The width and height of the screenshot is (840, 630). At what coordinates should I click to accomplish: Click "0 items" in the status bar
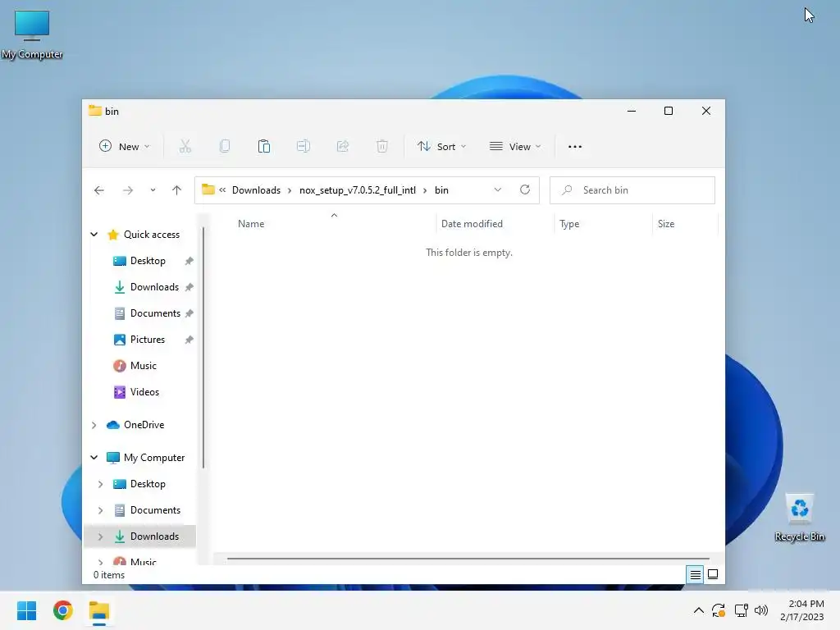[x=109, y=575]
